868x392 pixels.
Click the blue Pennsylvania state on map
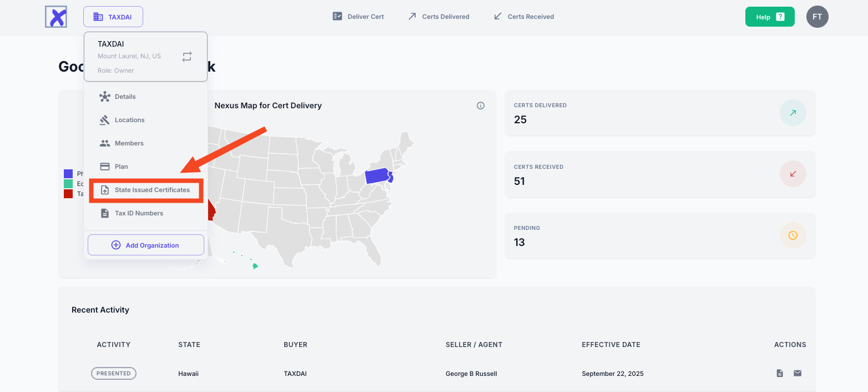coord(375,176)
